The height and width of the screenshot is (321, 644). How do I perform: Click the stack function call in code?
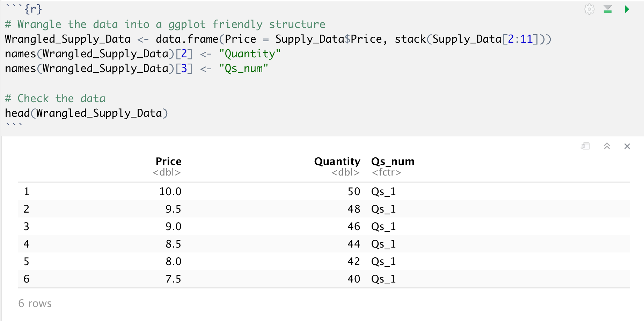click(410, 39)
